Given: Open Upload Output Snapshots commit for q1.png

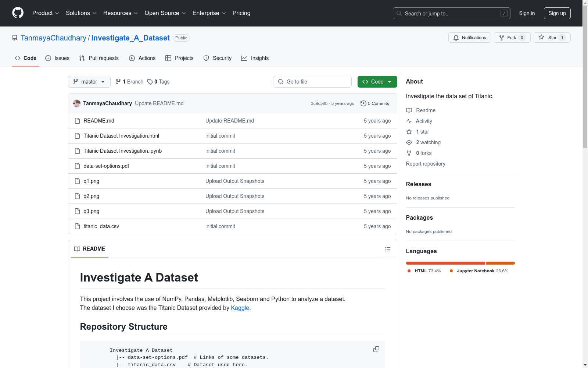Looking at the screenshot, I should click(x=235, y=181).
